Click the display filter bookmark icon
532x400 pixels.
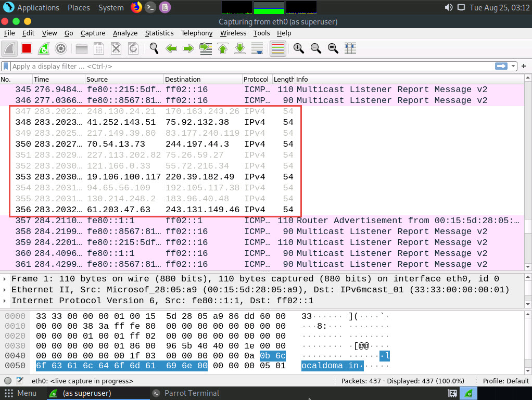pyautogui.click(x=6, y=66)
